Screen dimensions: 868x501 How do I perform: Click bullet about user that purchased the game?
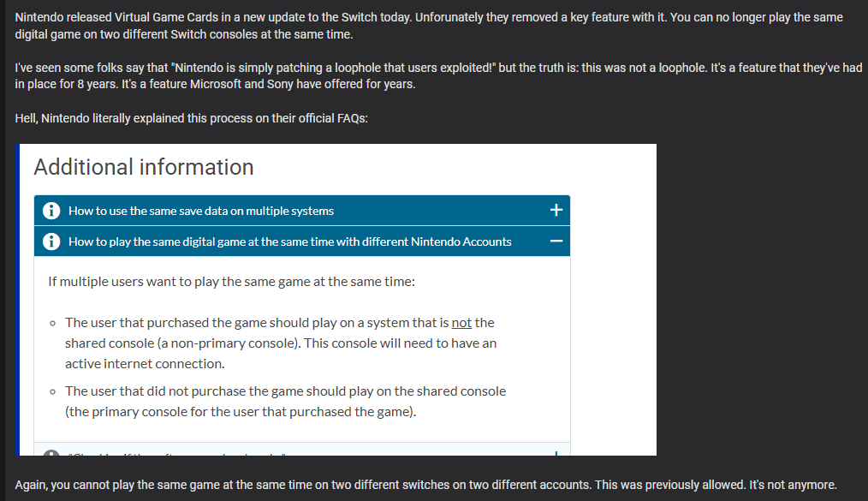280,343
